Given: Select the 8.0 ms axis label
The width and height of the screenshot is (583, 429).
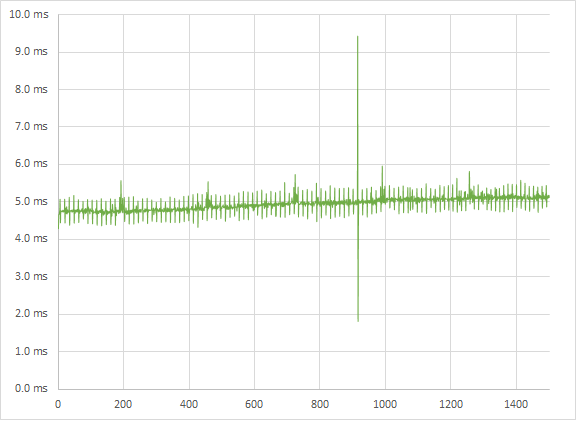Looking at the screenshot, I should pyautogui.click(x=31, y=89).
